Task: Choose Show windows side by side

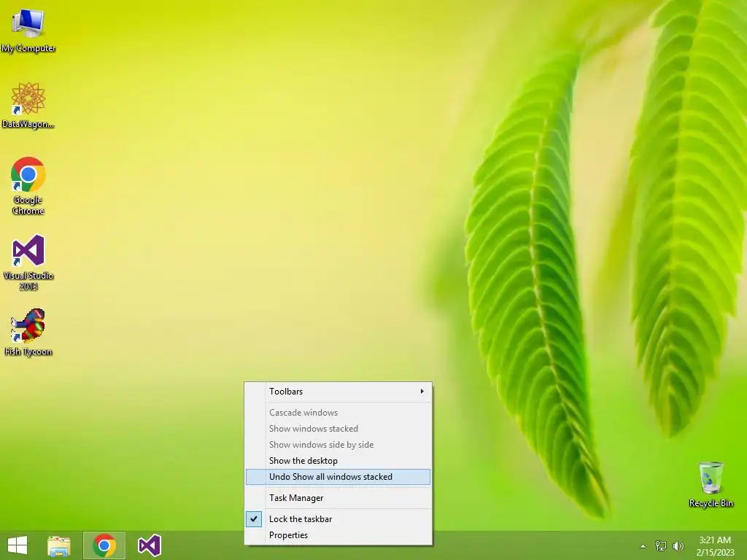Action: 338,445
